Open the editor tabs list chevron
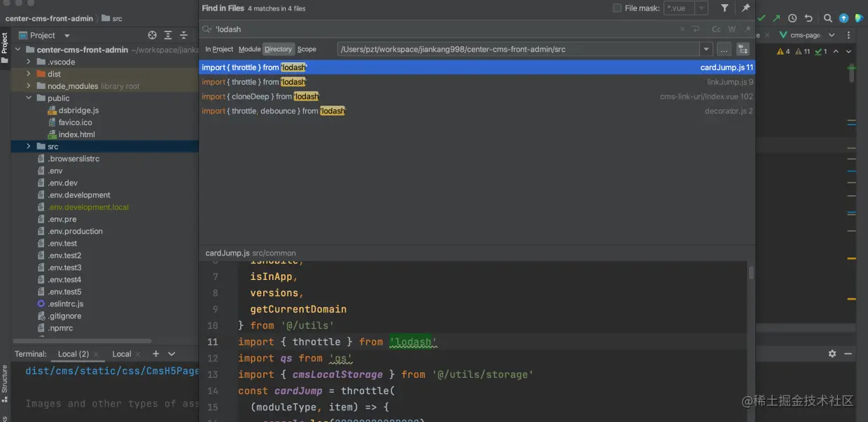 point(832,35)
